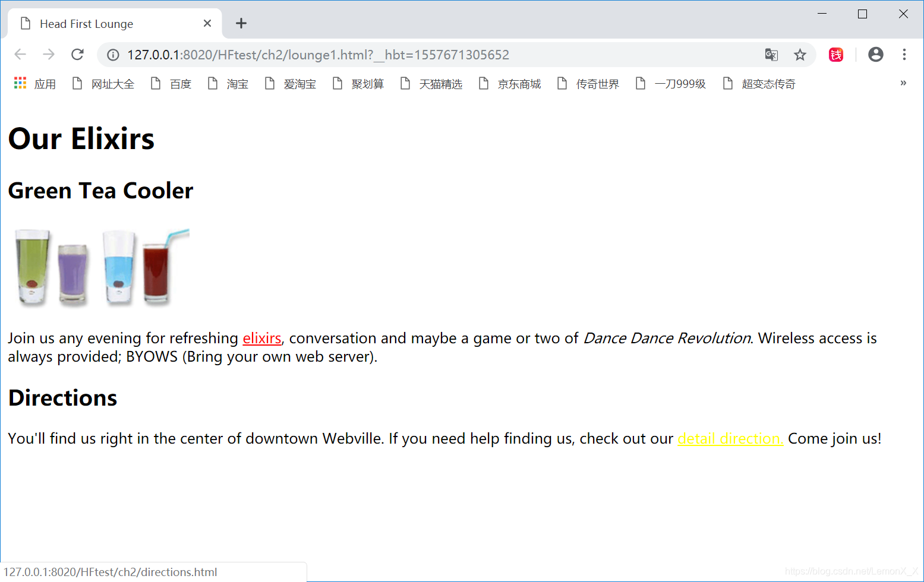Click the Dance Dance Revolution italic text
Image resolution: width=924 pixels, height=582 pixels.
coord(667,338)
